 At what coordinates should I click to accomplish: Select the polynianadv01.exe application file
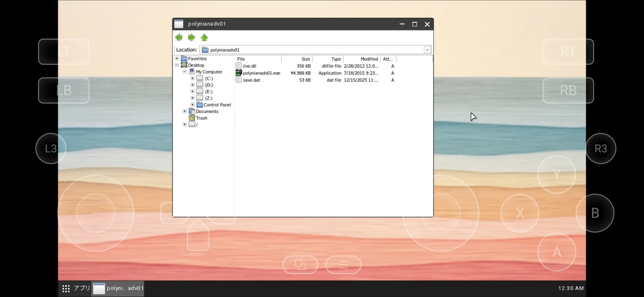click(x=261, y=73)
